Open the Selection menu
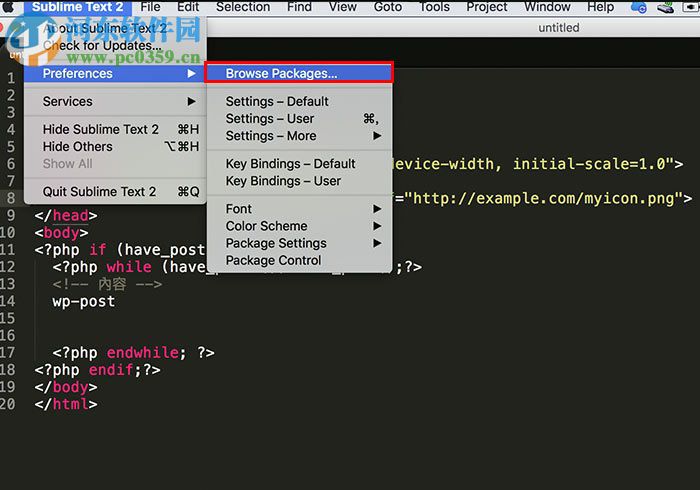The height and width of the screenshot is (490, 700). 243,7
